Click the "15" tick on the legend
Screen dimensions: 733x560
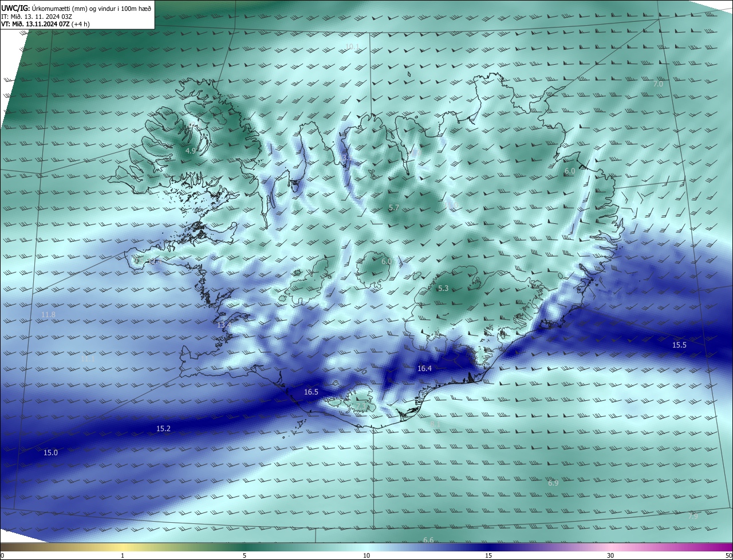(x=488, y=556)
